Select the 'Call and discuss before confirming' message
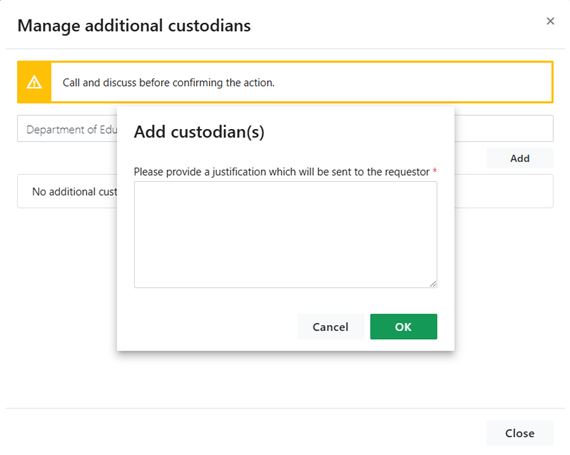The height and width of the screenshot is (455, 570). pos(168,82)
